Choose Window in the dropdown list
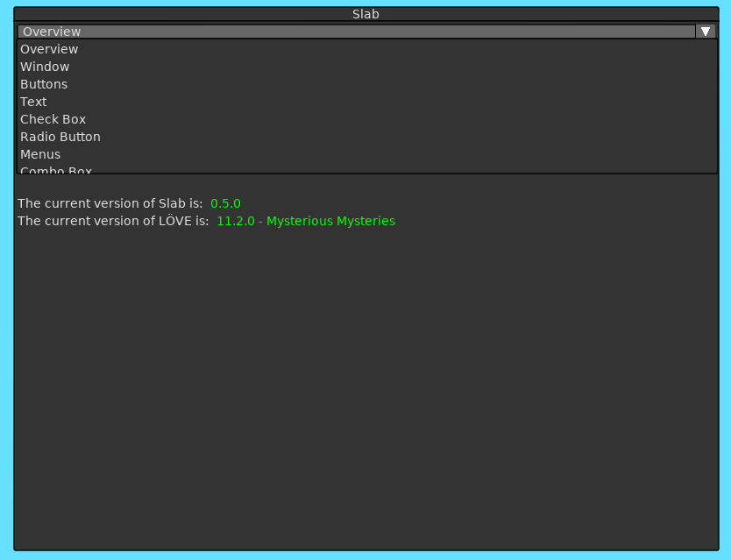 (x=45, y=67)
